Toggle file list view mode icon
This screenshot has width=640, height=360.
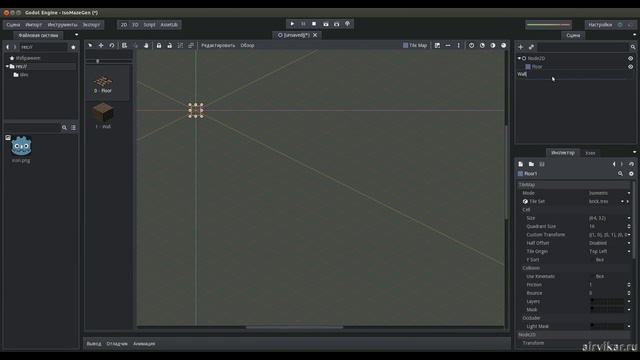click(73, 128)
